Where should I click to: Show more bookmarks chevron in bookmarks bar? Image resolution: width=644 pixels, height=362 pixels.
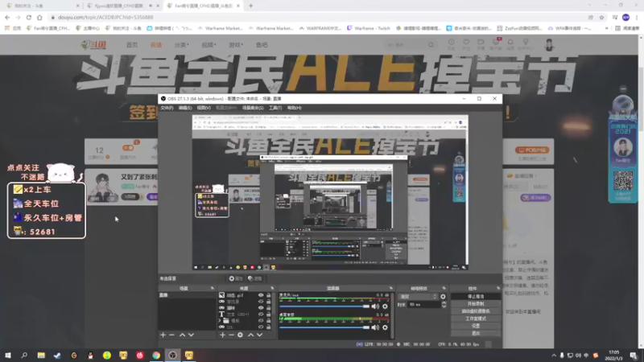pyautogui.click(x=607, y=28)
